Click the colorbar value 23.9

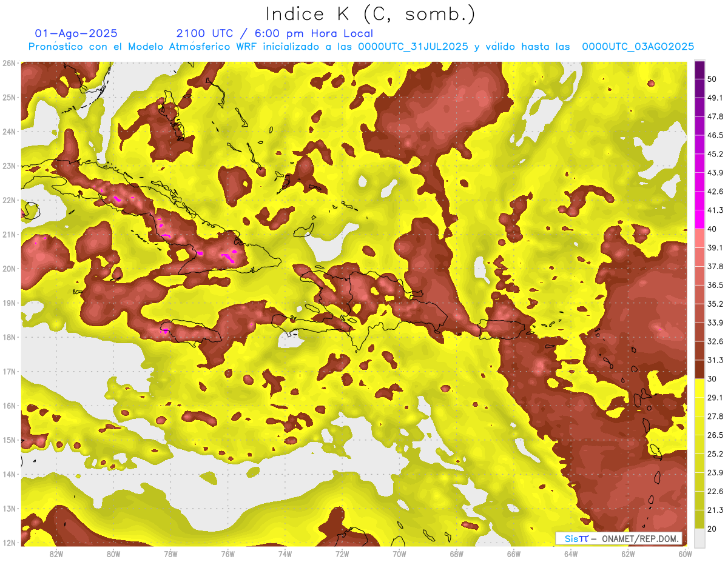715,473
